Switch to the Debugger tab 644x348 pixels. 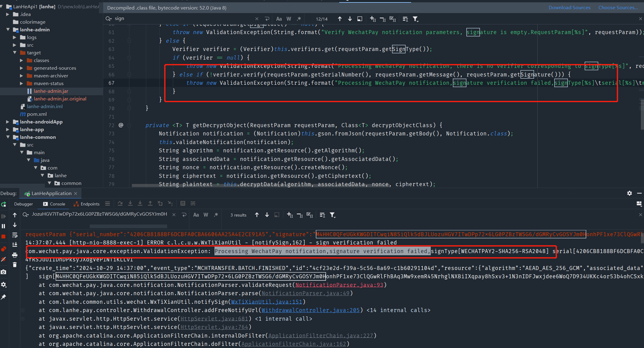tap(23, 204)
